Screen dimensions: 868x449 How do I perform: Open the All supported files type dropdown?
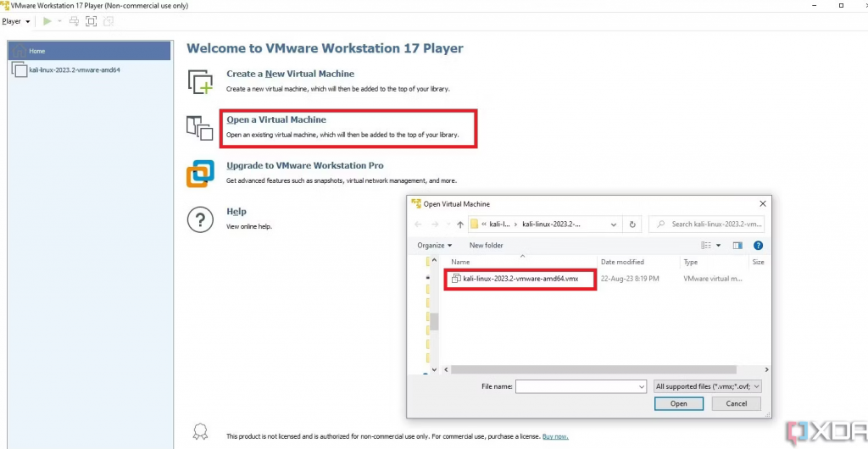(708, 386)
